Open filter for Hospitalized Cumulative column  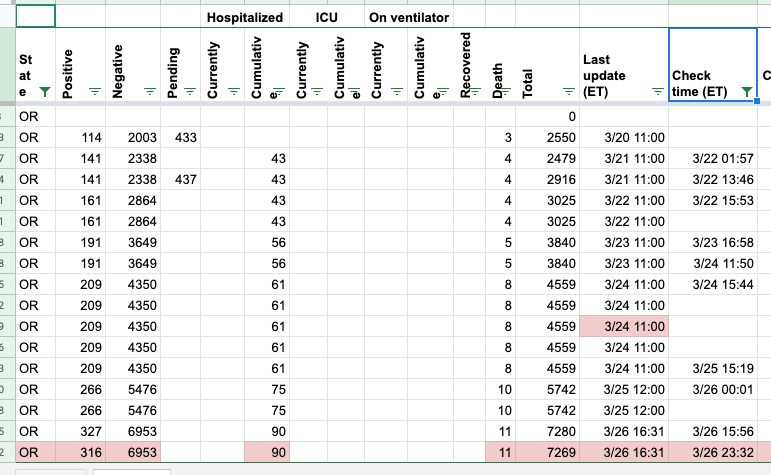point(279,91)
